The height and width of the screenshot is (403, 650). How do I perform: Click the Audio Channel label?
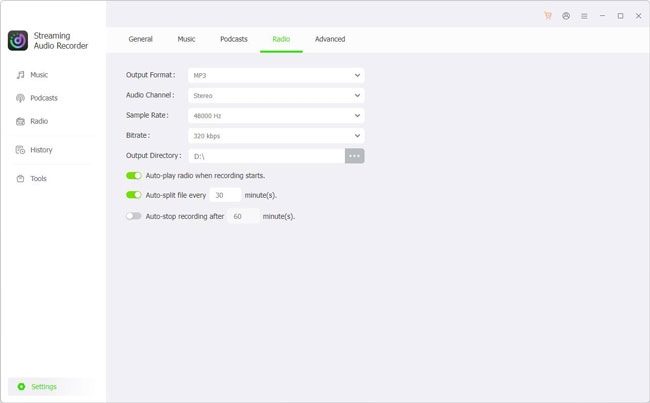point(150,95)
